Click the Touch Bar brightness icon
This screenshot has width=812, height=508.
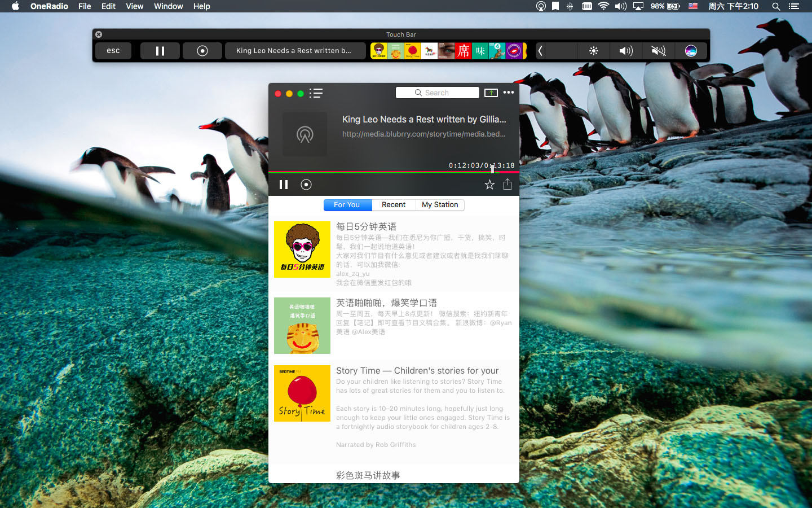[x=594, y=51]
